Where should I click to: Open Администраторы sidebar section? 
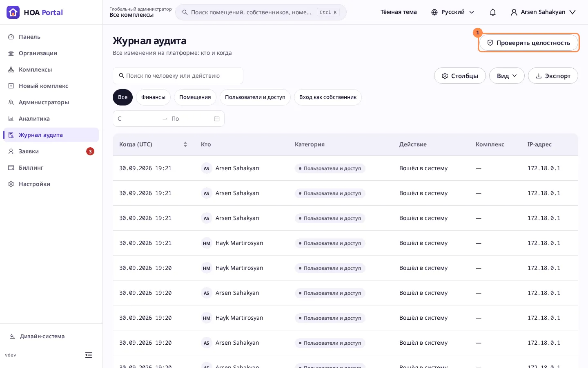pos(51,102)
